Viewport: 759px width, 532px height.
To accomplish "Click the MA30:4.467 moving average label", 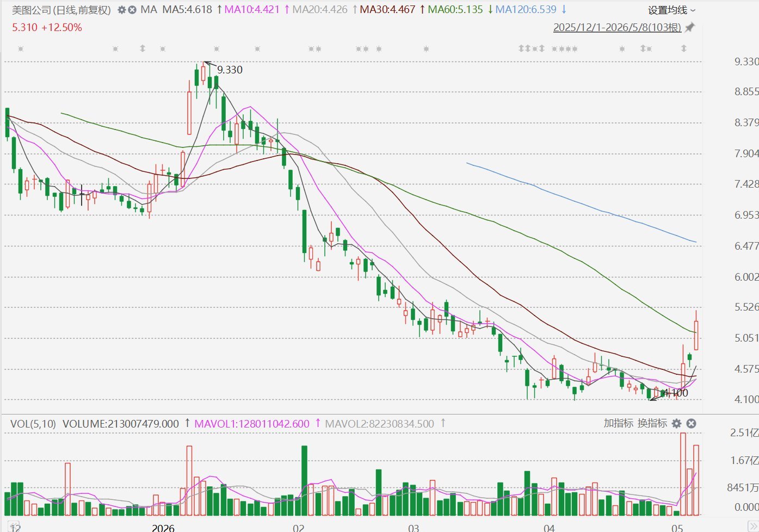I will pyautogui.click(x=387, y=10).
